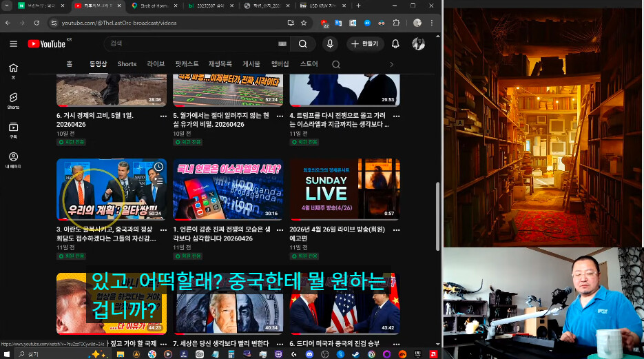
Task: Reload the current browser page
Action: (37, 23)
